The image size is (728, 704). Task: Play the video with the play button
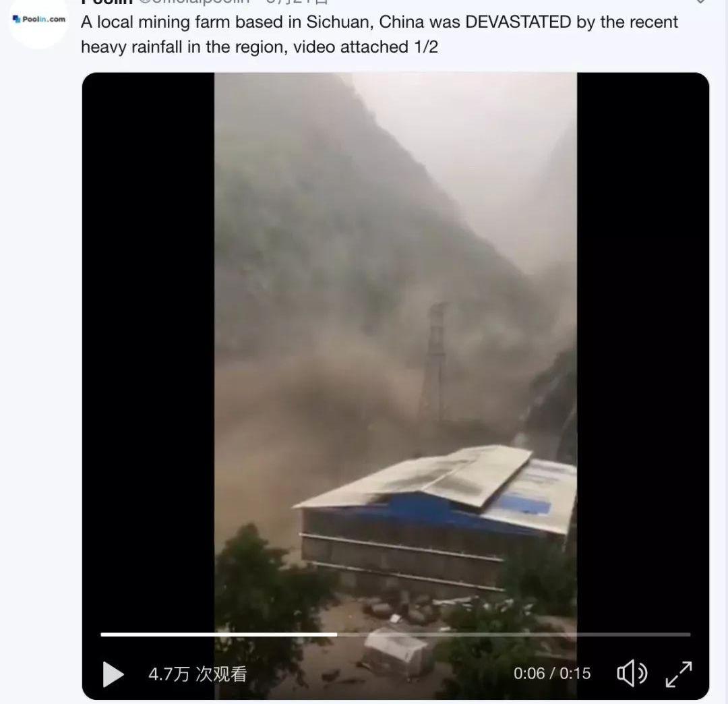[113, 674]
